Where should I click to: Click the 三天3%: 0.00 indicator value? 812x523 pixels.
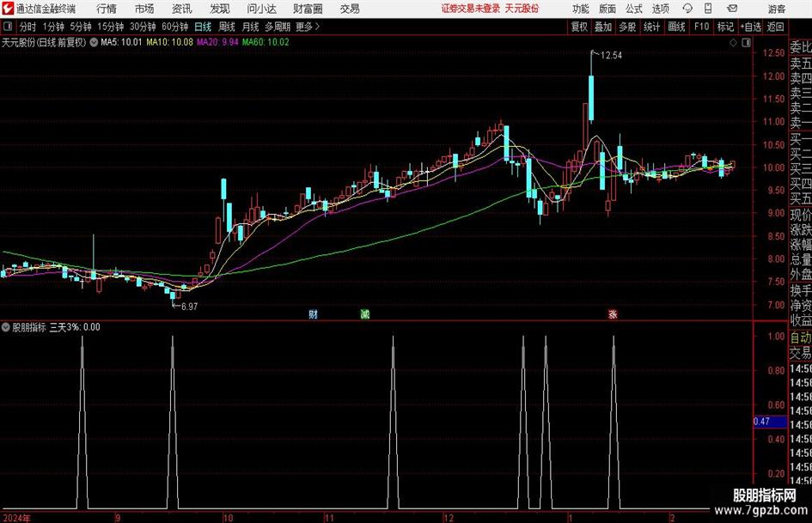75,327
